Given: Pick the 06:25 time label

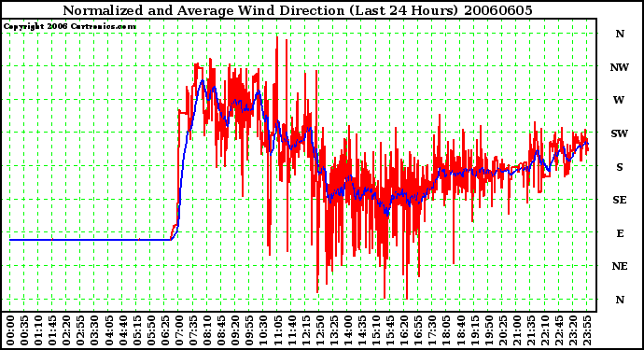Looking at the screenshot, I should point(164,330).
